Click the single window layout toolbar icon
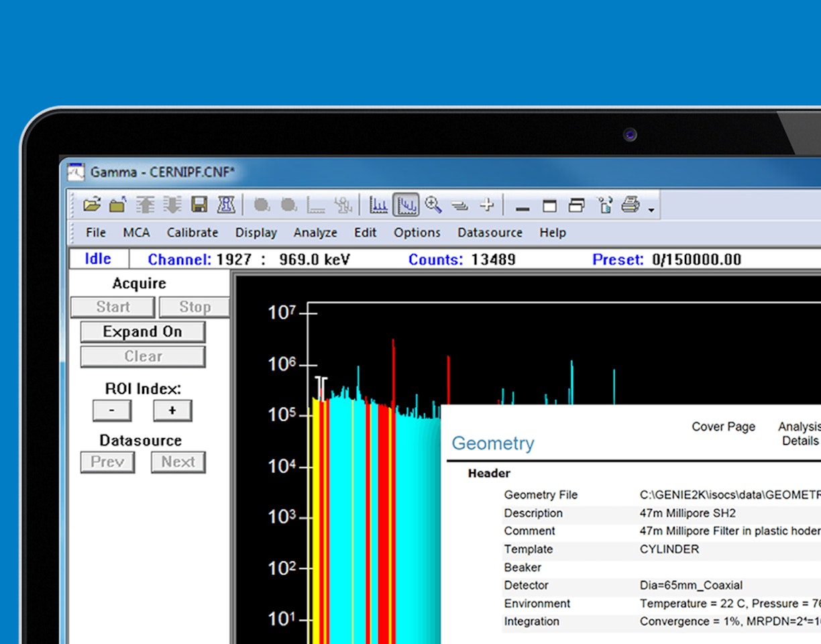821x644 pixels. 549,206
